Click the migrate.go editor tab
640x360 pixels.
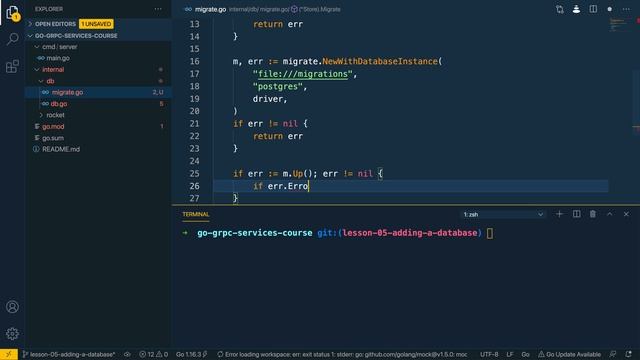[x=210, y=9]
